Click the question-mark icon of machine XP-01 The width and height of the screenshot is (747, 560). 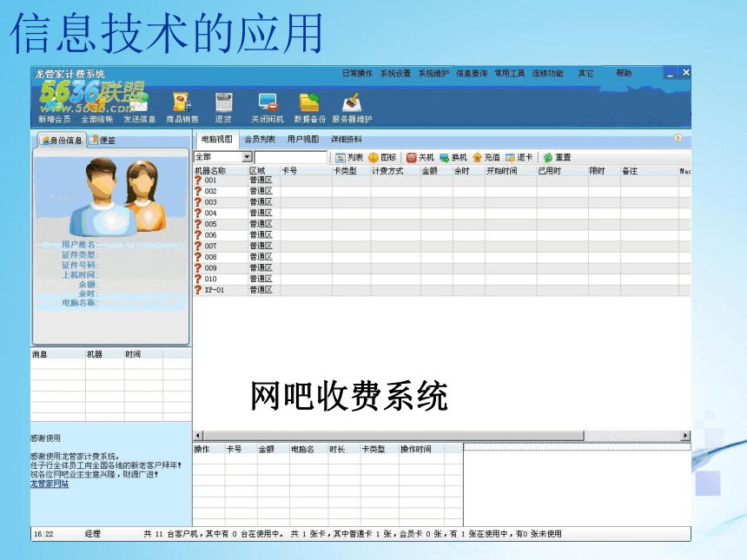(198, 289)
